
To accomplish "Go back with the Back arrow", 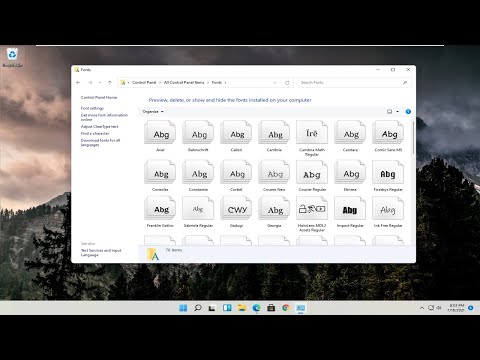I will pyautogui.click(x=78, y=82).
